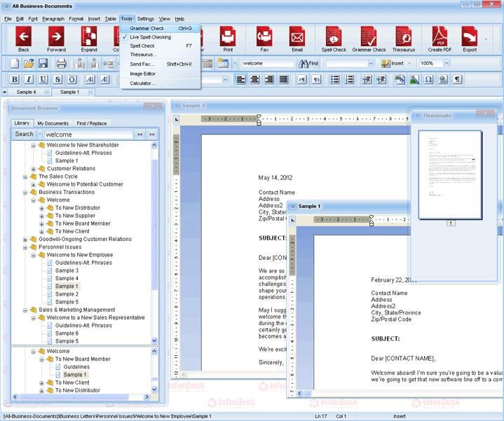Click the page 1 thumbnail preview
Screen dimensions: 504x421
coord(450,174)
